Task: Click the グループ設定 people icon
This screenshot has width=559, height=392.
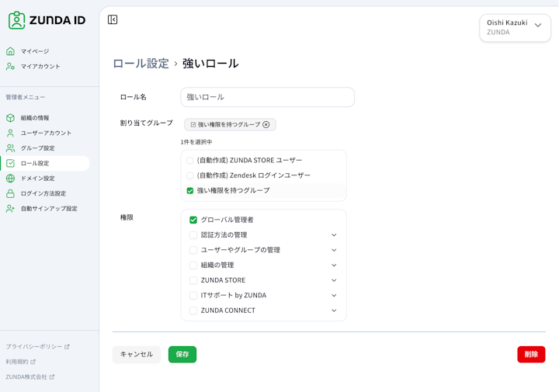Action: 10,148
